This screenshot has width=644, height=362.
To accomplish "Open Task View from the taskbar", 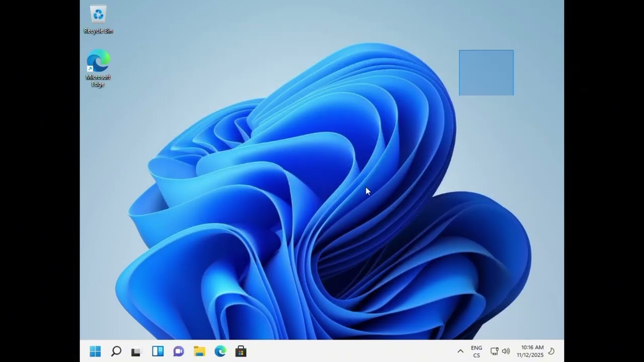I will pos(136,351).
